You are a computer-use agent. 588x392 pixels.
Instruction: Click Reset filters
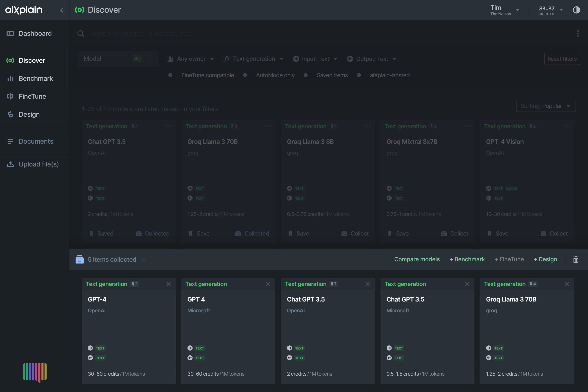coord(562,59)
